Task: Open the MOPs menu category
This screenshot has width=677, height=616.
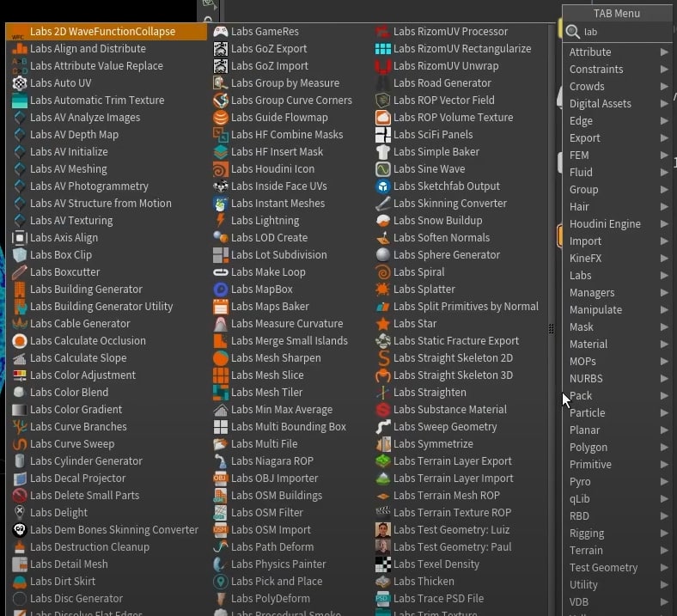Action: tap(618, 362)
